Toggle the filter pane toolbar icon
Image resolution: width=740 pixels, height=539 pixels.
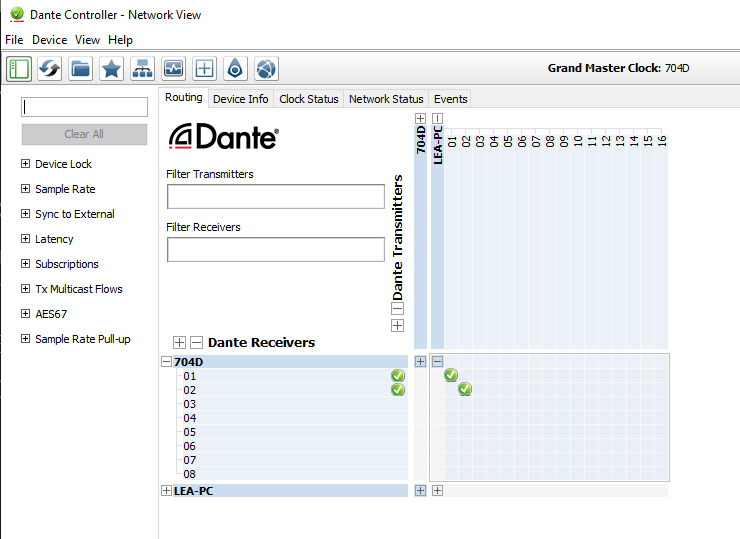(19, 68)
